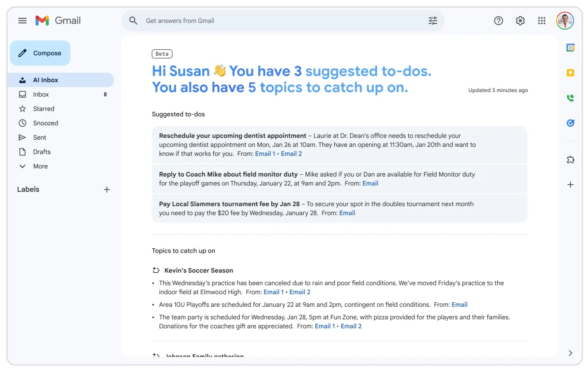Image resolution: width=588 pixels, height=371 pixels.
Task: Compose a new email
Action: click(40, 53)
